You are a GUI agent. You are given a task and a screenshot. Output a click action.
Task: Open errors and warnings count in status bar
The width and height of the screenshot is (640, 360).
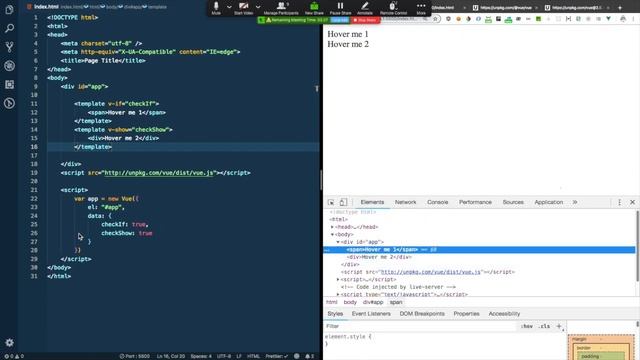[13, 356]
